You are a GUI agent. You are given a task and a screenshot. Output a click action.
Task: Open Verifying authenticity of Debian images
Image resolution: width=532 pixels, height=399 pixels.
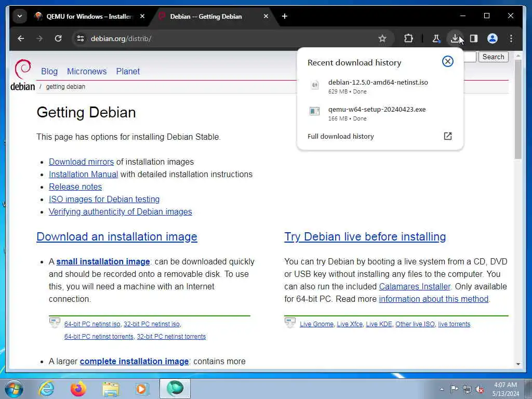click(121, 212)
